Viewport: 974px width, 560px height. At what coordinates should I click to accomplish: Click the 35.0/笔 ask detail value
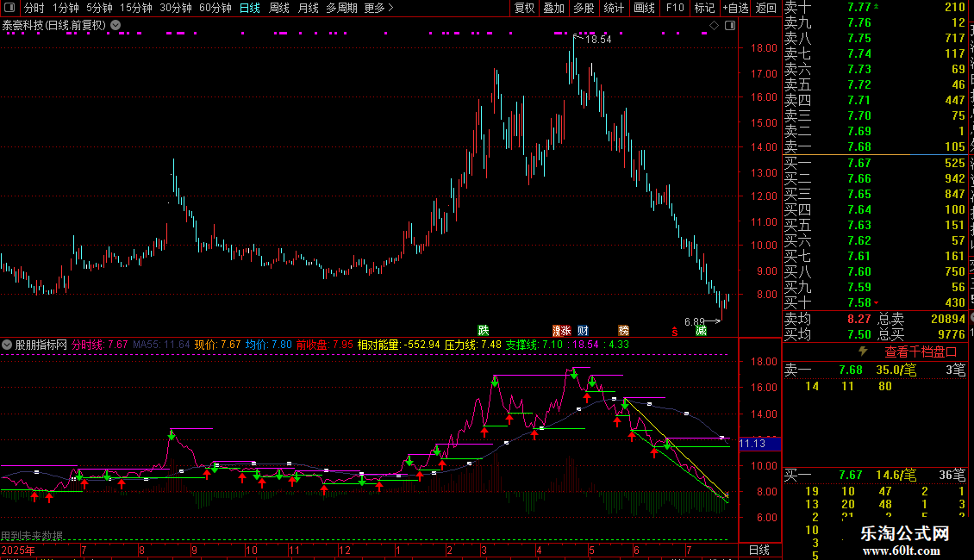(896, 370)
